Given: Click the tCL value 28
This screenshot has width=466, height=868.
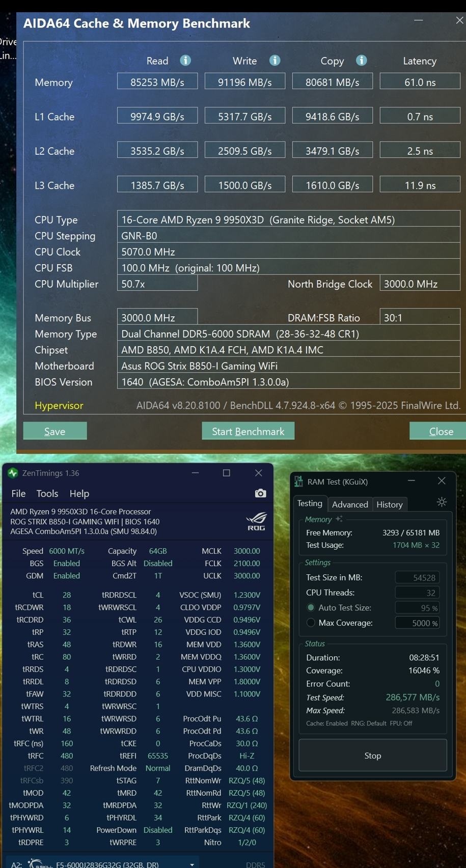Looking at the screenshot, I should point(67,595).
